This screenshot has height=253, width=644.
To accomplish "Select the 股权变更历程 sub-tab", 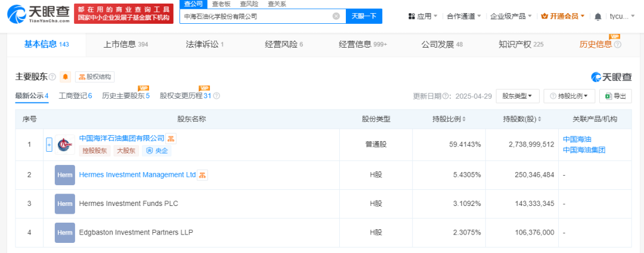I will click(x=185, y=96).
